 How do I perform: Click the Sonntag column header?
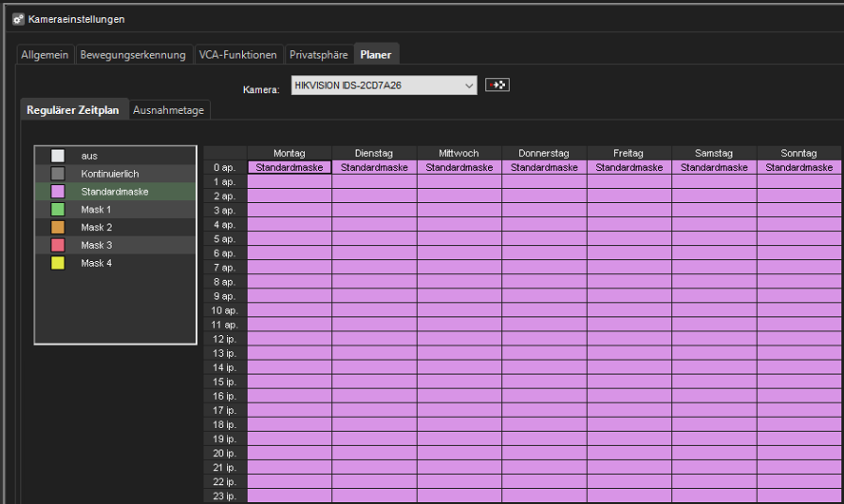tap(798, 153)
